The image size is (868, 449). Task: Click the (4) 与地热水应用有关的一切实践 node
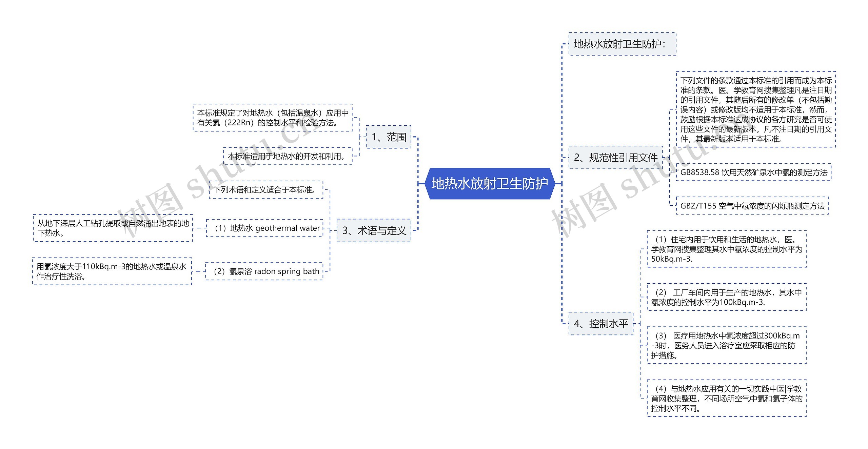point(727,398)
